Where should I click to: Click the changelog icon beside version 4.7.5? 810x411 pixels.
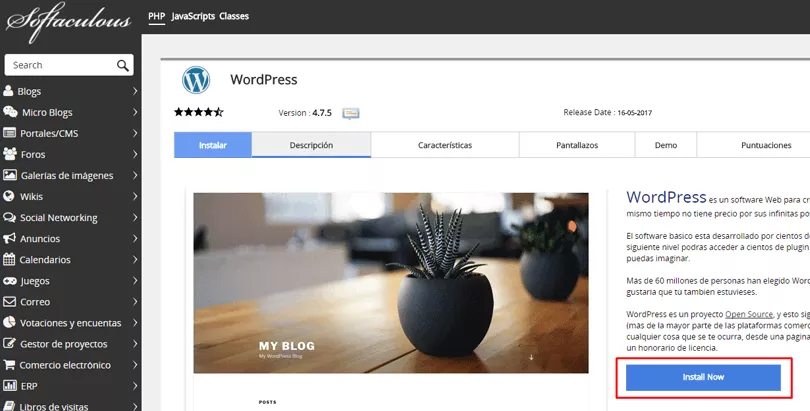(351, 113)
